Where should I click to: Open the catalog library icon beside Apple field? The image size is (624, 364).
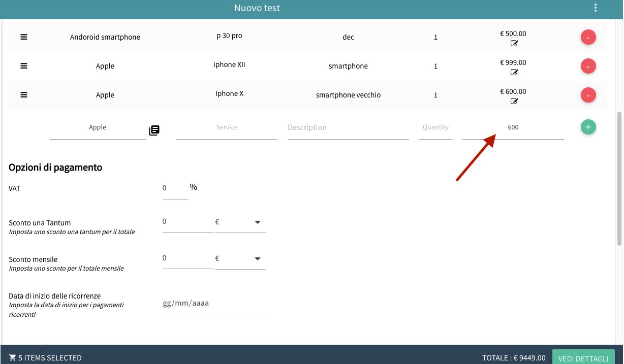click(154, 130)
